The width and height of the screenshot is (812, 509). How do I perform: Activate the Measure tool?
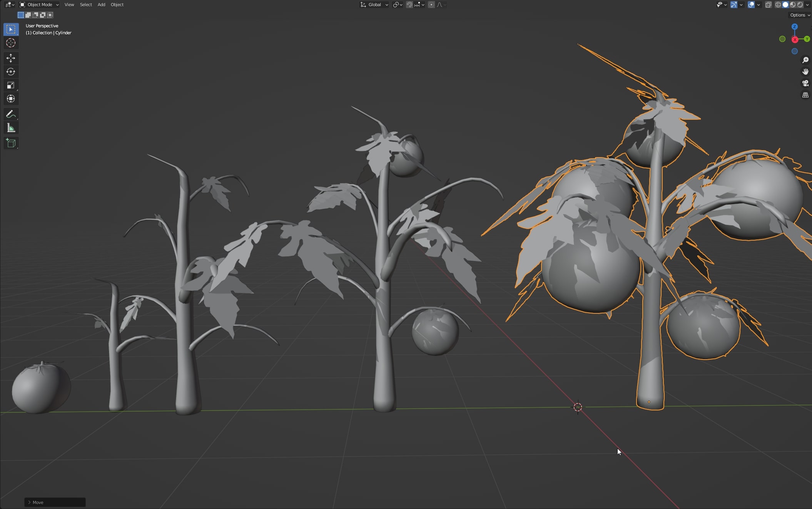pyautogui.click(x=11, y=128)
